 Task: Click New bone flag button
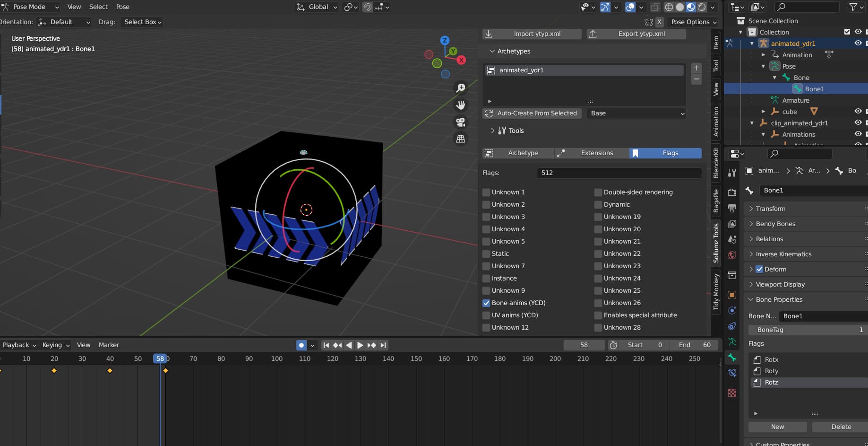pyautogui.click(x=777, y=427)
